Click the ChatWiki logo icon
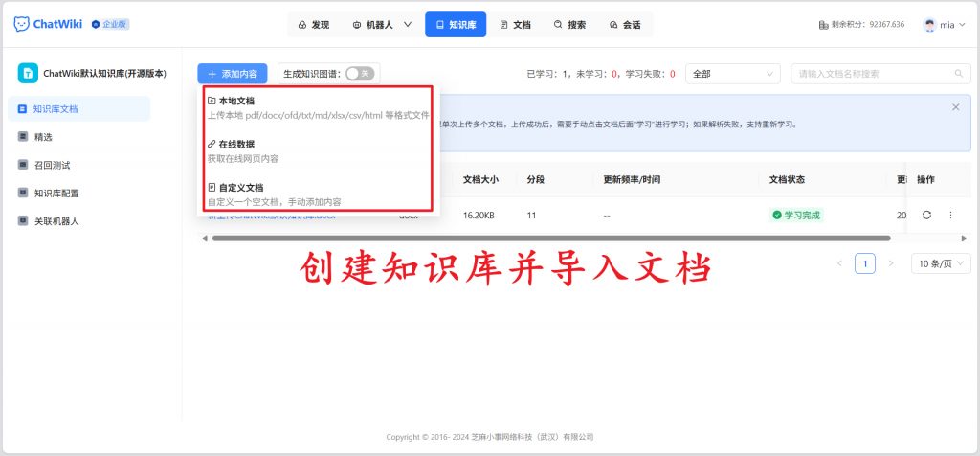The image size is (980, 456). click(x=21, y=24)
